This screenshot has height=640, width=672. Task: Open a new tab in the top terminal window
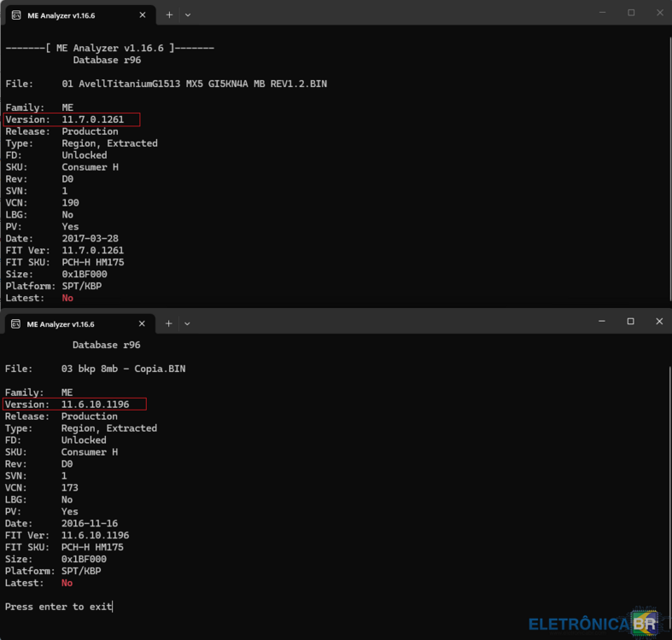point(169,15)
